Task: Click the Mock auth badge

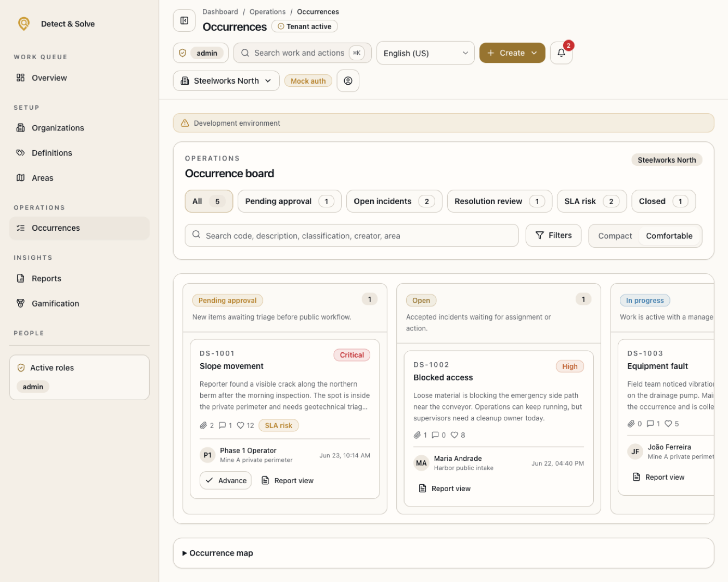Action: 308,81
